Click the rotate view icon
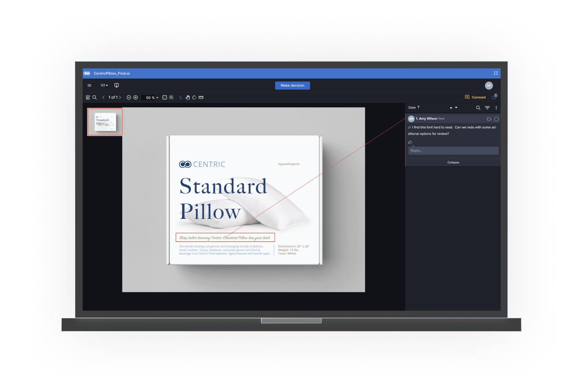 (x=194, y=97)
